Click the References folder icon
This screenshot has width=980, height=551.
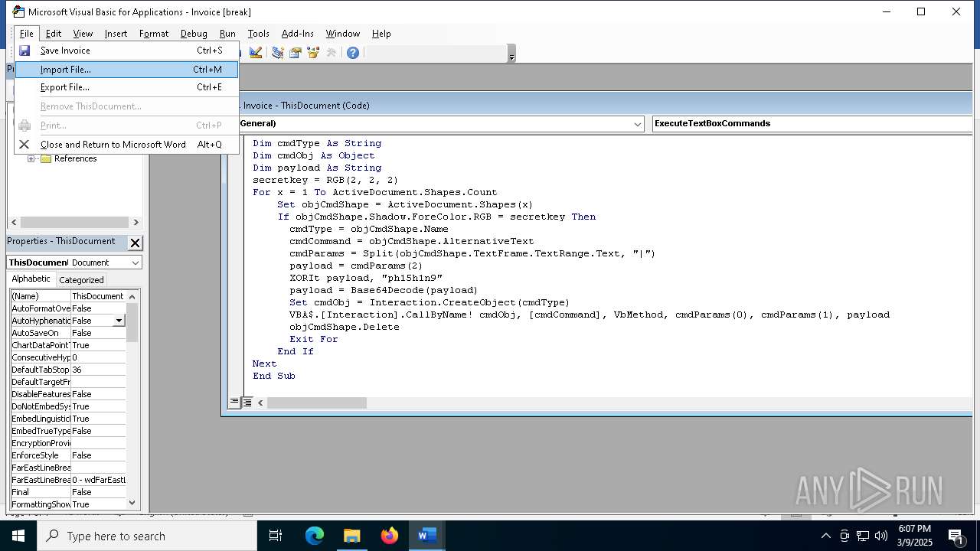pyautogui.click(x=46, y=158)
